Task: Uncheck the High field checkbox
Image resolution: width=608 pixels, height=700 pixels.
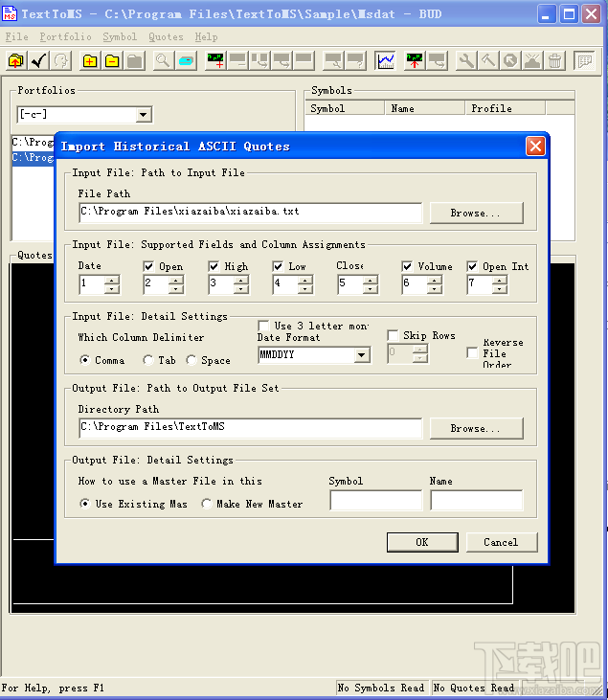Action: (214, 266)
